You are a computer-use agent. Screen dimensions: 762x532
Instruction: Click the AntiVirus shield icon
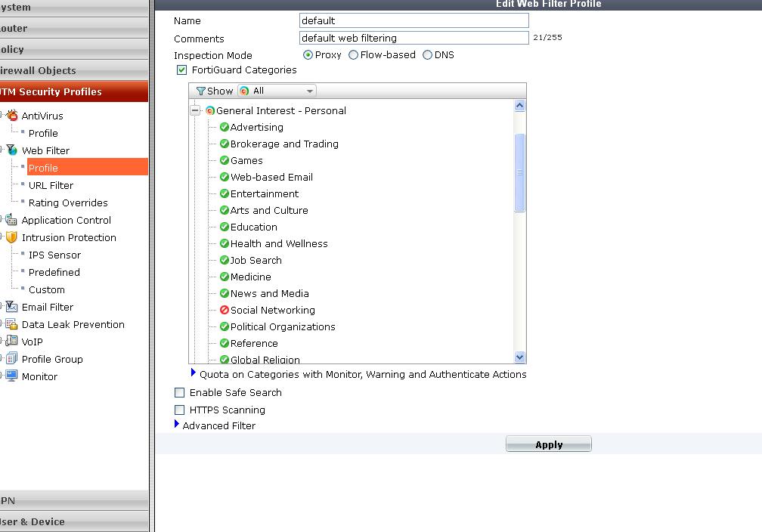point(11,115)
